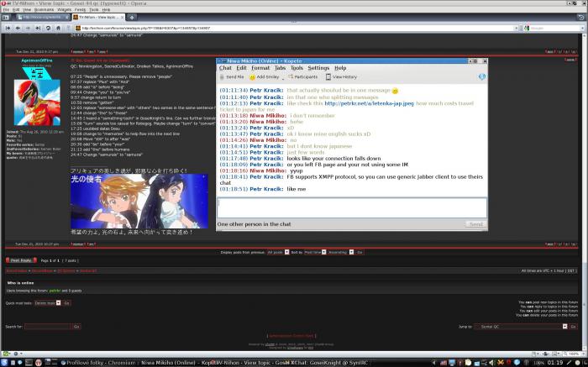Open Ascending order dropdown

click(x=340, y=252)
